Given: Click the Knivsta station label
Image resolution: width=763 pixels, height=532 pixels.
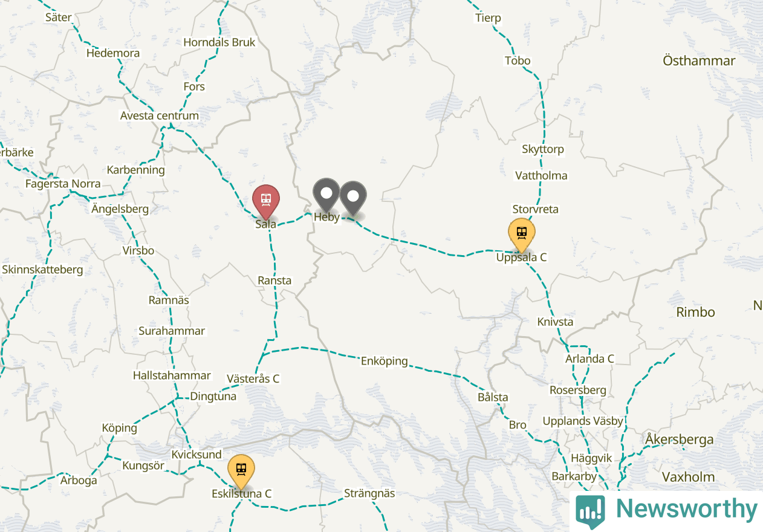Looking at the screenshot, I should tap(555, 322).
